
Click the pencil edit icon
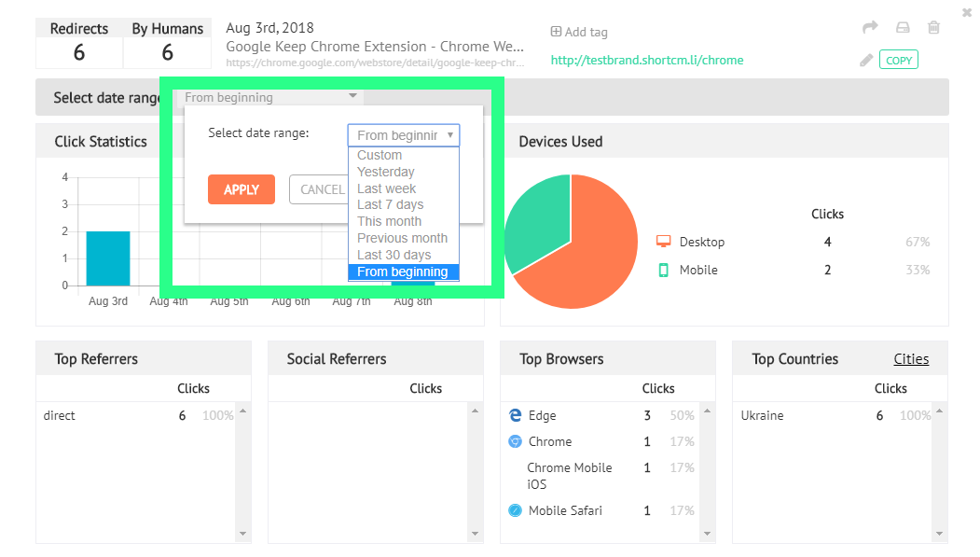click(x=866, y=60)
